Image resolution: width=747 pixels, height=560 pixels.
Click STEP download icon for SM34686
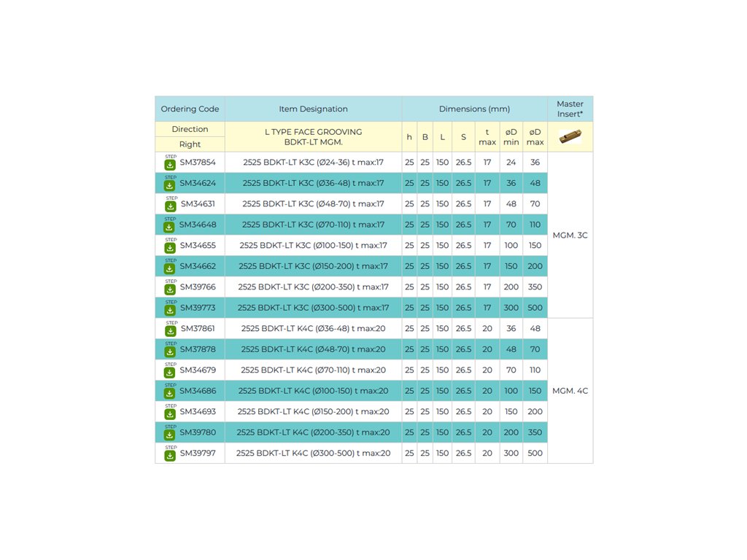coord(170,392)
